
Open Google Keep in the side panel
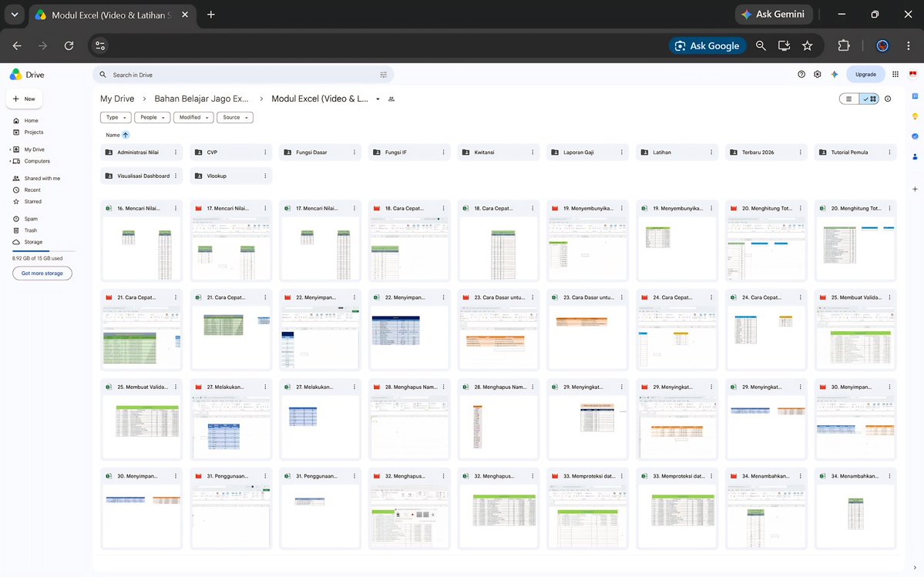(915, 116)
